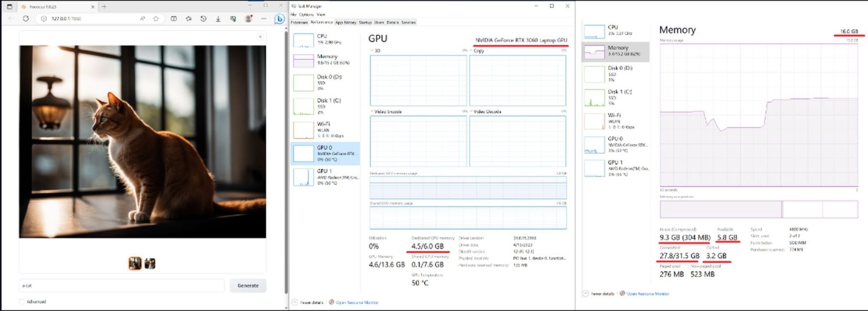Click the prompt field containing 'a cat'

click(x=121, y=286)
